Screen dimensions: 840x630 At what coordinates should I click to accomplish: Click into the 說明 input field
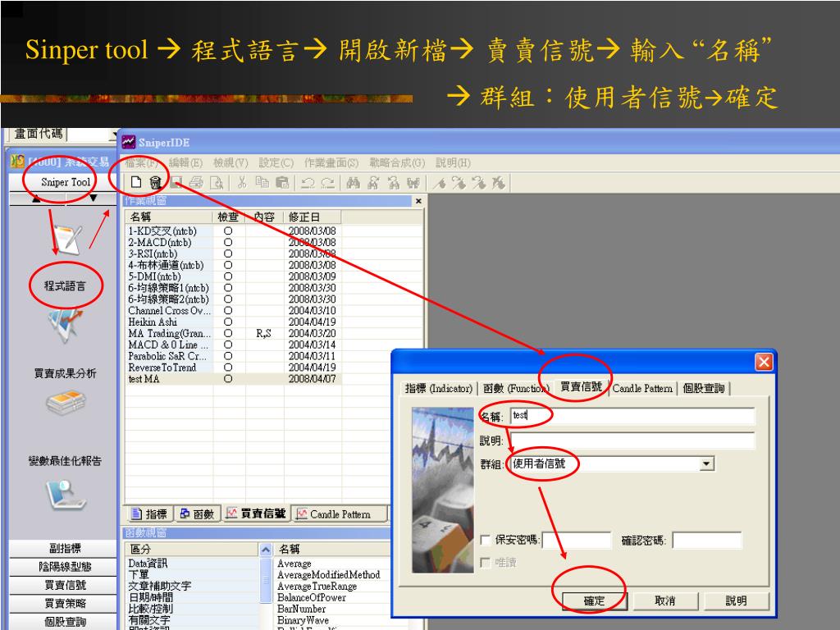click(632, 441)
